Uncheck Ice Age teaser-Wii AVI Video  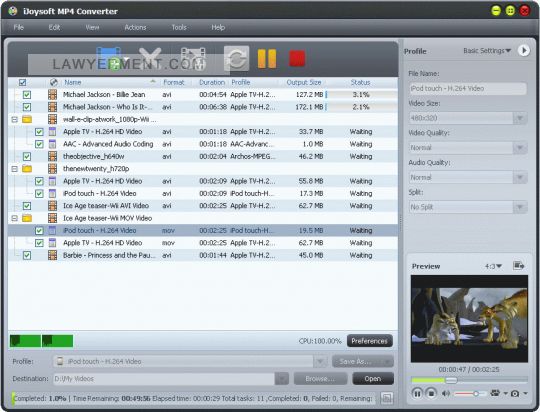tap(27, 206)
